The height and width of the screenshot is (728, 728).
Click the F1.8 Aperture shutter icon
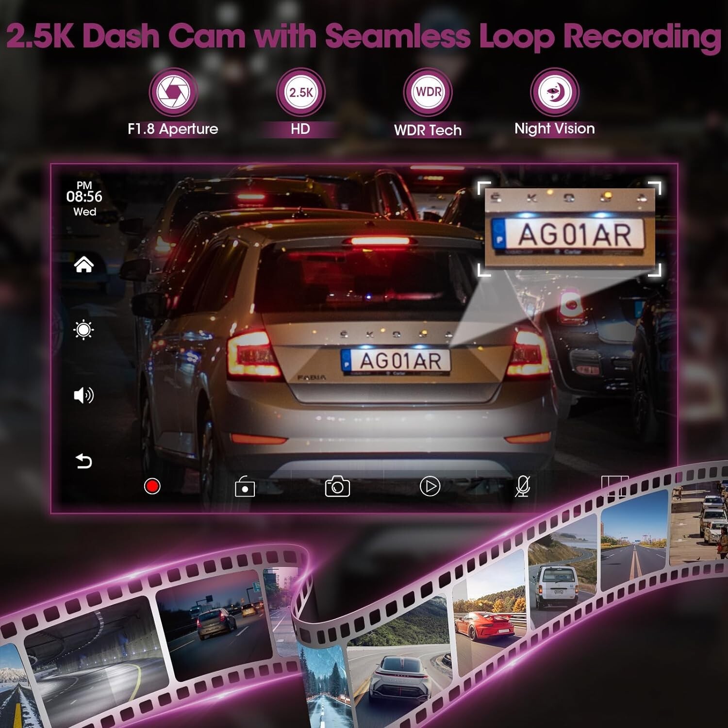pyautogui.click(x=173, y=92)
